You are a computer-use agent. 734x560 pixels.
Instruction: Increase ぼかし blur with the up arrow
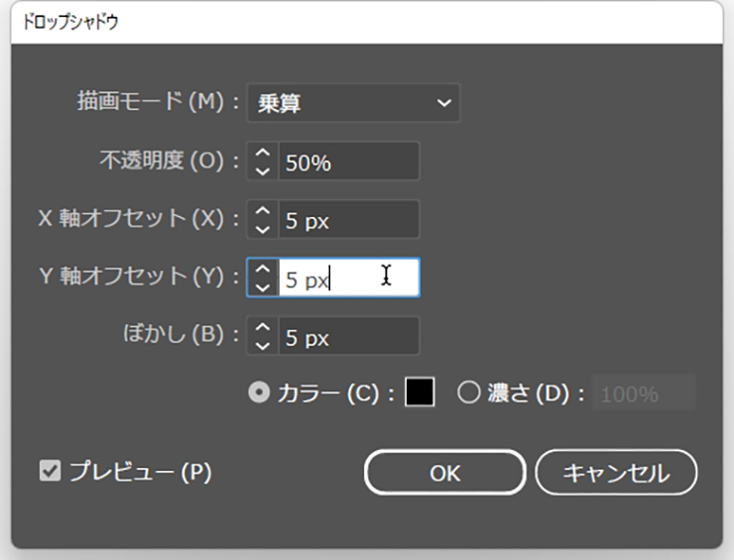pos(262,328)
